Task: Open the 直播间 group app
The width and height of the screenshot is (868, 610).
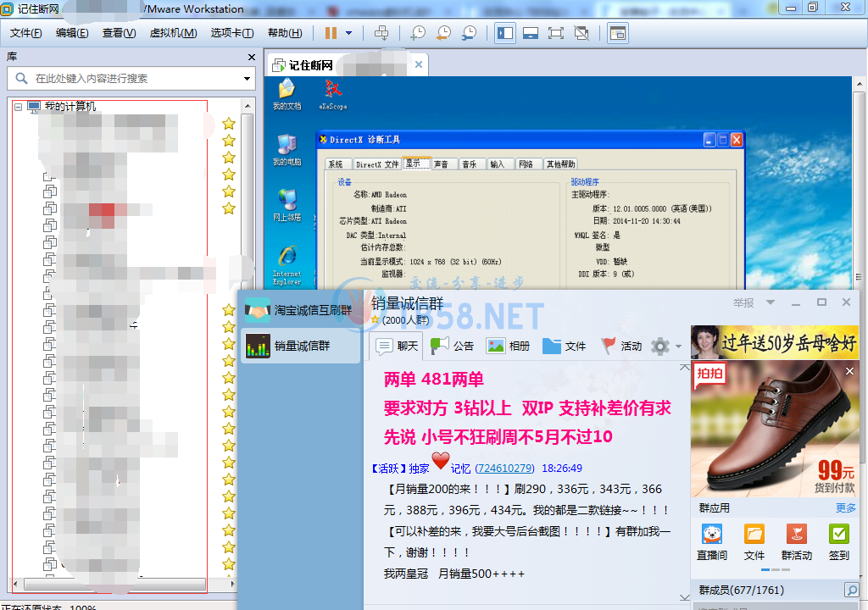Action: 712,542
